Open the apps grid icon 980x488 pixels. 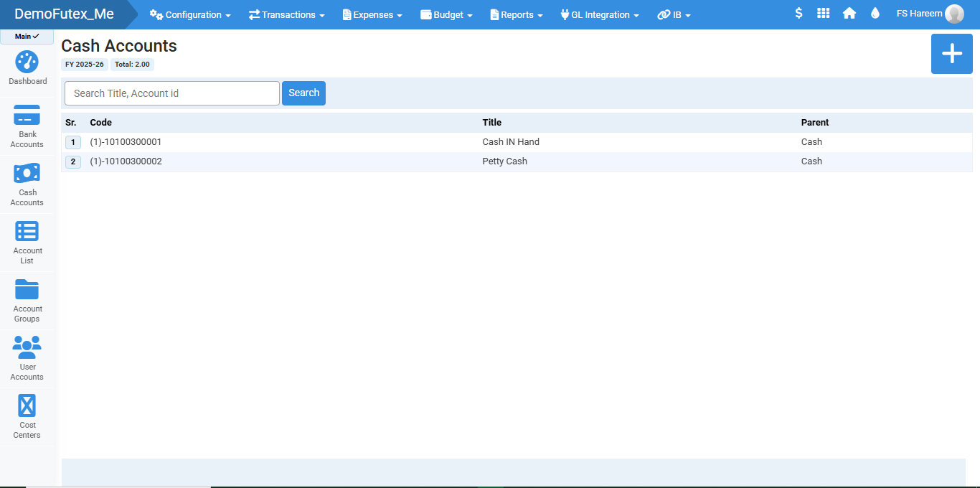pyautogui.click(x=824, y=14)
